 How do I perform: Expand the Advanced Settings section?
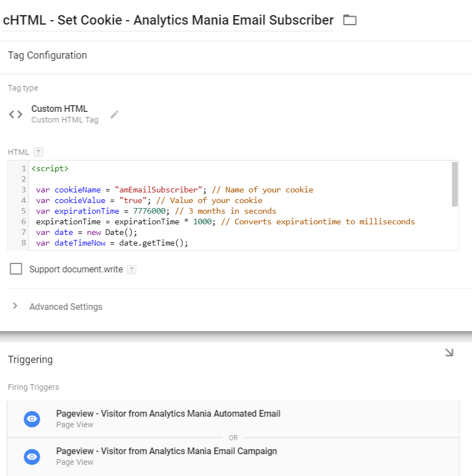tap(65, 307)
